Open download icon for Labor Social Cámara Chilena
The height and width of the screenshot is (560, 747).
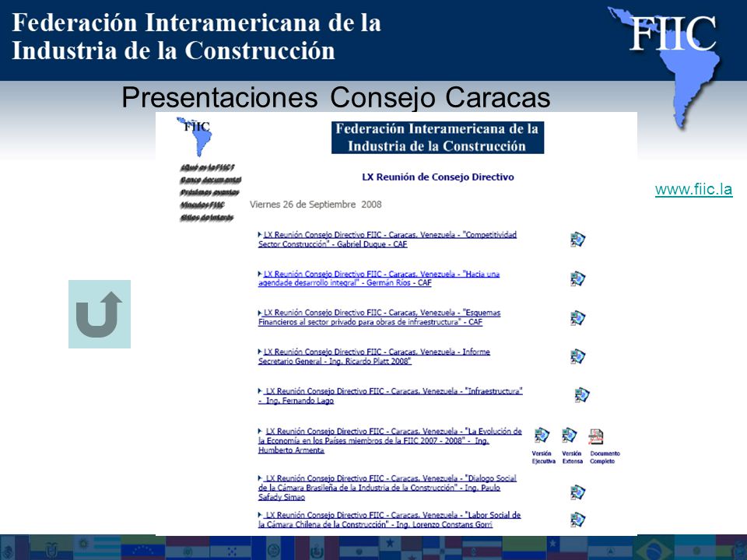click(577, 520)
